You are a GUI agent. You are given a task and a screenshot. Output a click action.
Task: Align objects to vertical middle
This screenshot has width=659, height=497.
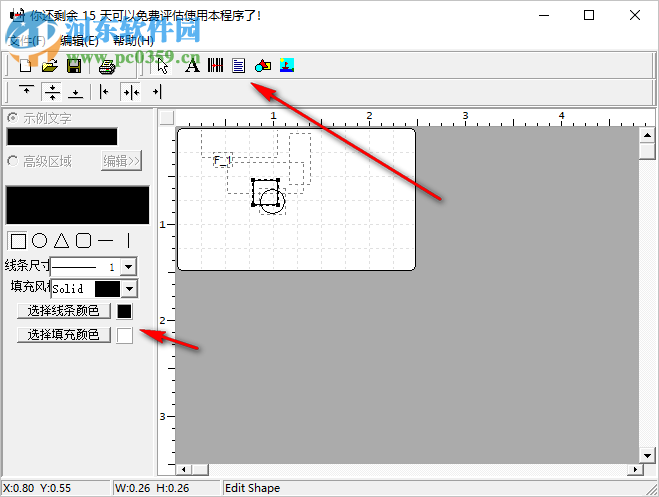(52, 92)
